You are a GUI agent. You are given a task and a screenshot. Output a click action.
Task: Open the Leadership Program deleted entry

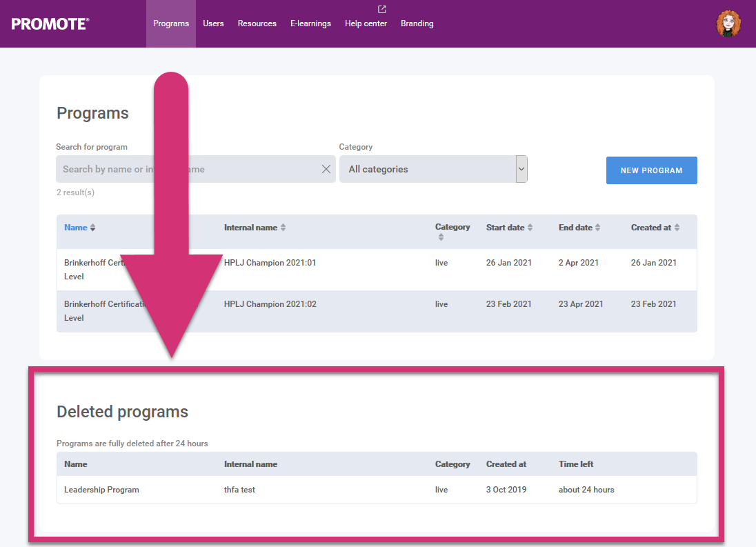tap(101, 489)
